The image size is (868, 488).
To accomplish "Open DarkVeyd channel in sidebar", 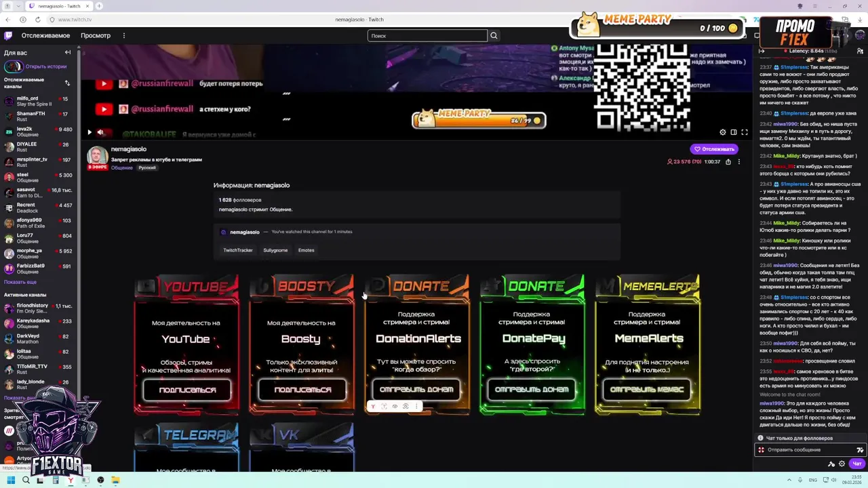I will click(x=37, y=339).
